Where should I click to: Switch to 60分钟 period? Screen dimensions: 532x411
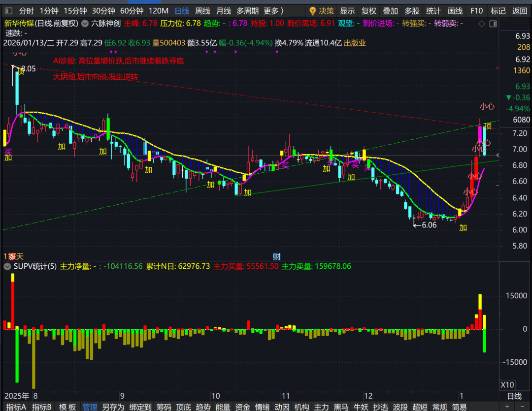132,11
